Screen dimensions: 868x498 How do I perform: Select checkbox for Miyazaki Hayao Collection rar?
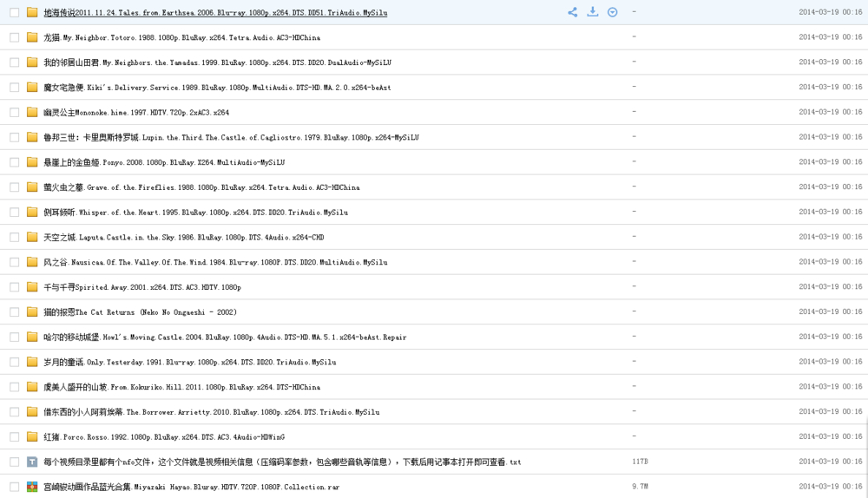click(15, 487)
